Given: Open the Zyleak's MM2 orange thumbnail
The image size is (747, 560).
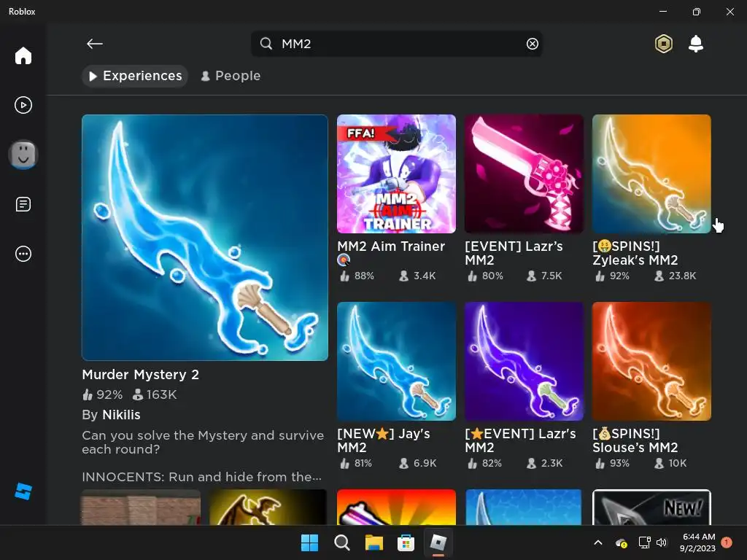Looking at the screenshot, I should tap(651, 174).
